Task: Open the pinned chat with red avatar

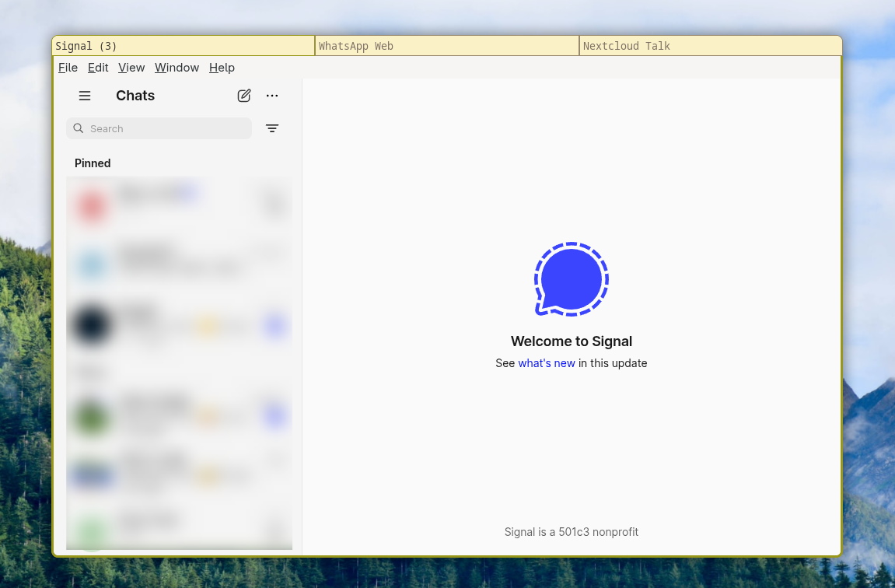Action: click(179, 205)
